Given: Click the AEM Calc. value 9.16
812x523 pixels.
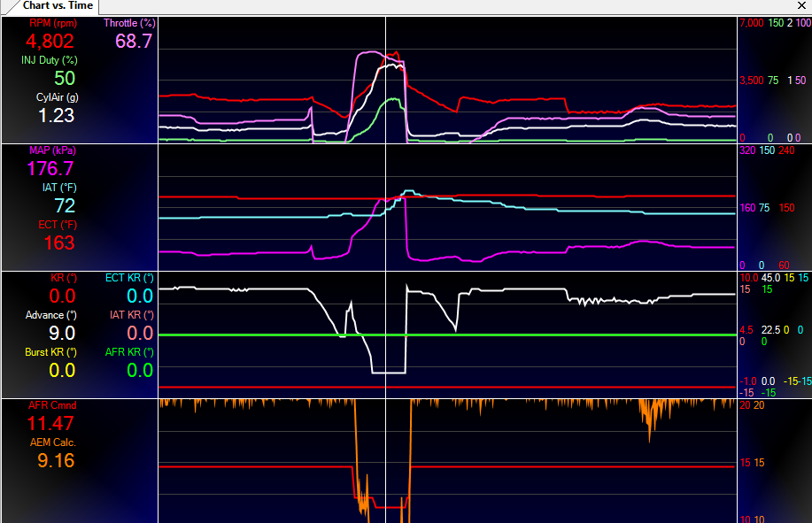Looking at the screenshot, I should tap(56, 461).
